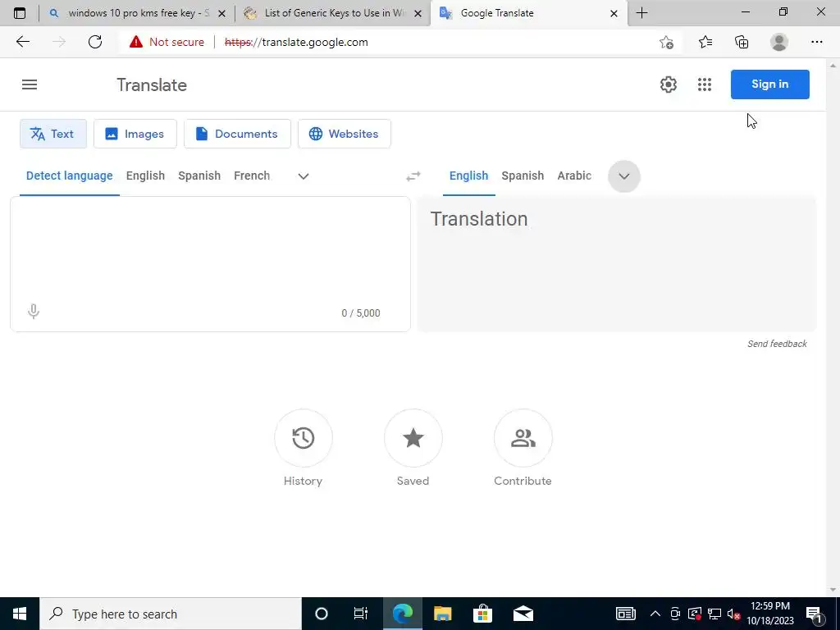Choose Spanish as source language
The height and width of the screenshot is (630, 840).
(199, 176)
